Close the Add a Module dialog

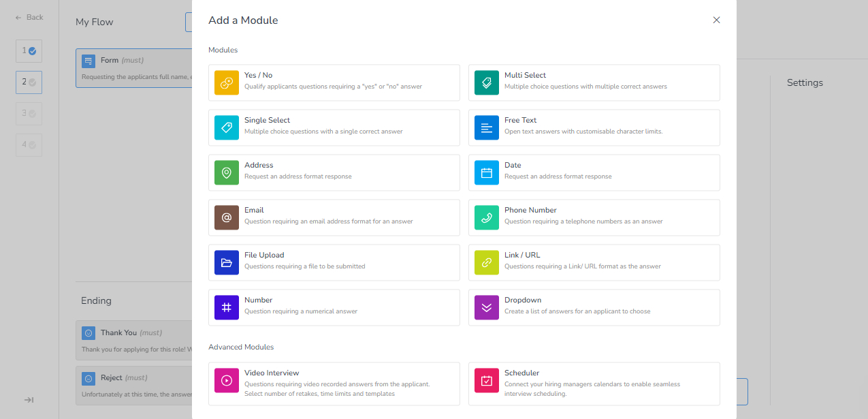pyautogui.click(x=716, y=20)
